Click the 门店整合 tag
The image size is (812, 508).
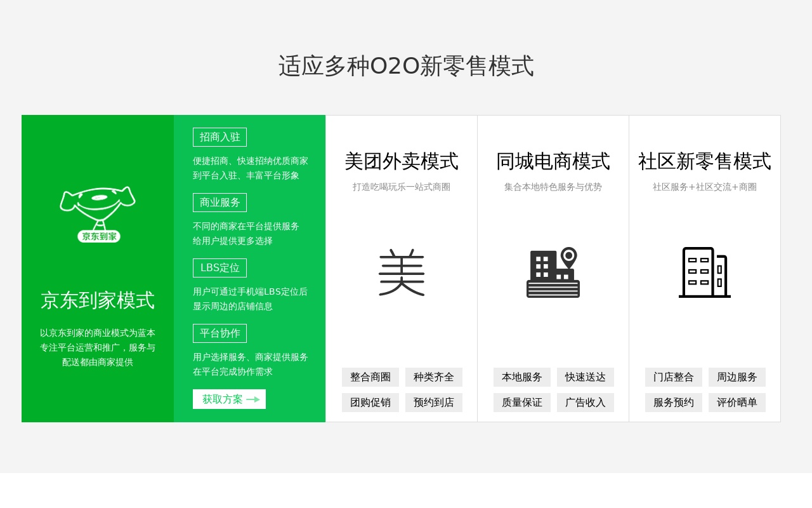click(x=674, y=377)
